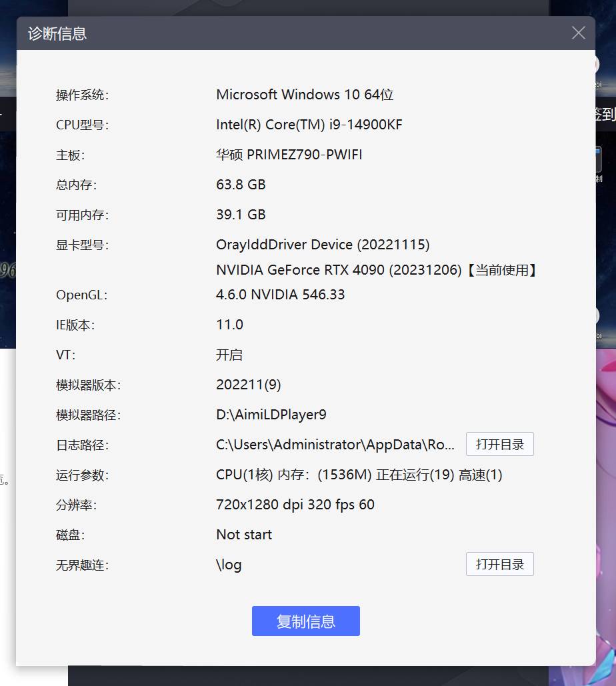
Task: Click the Microsoft Windows 10 64位 value
Action: 305,95
